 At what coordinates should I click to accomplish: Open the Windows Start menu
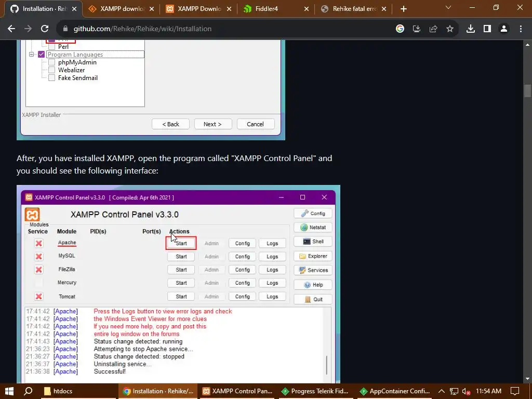(x=9, y=391)
